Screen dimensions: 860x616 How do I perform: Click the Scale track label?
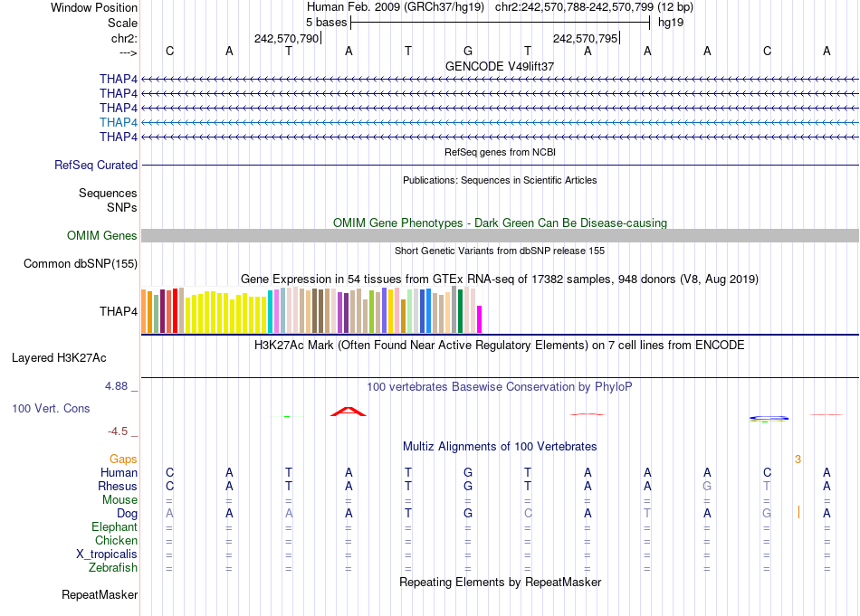122,23
